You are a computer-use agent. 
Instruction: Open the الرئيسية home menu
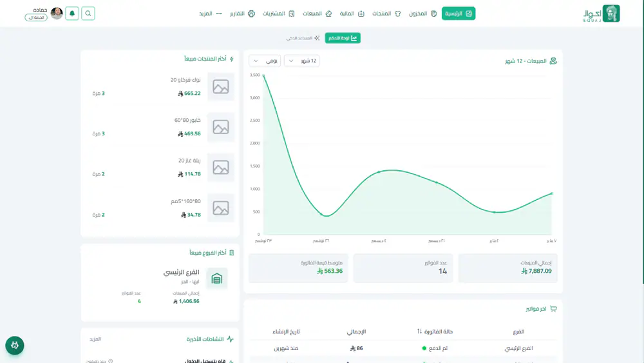click(459, 14)
